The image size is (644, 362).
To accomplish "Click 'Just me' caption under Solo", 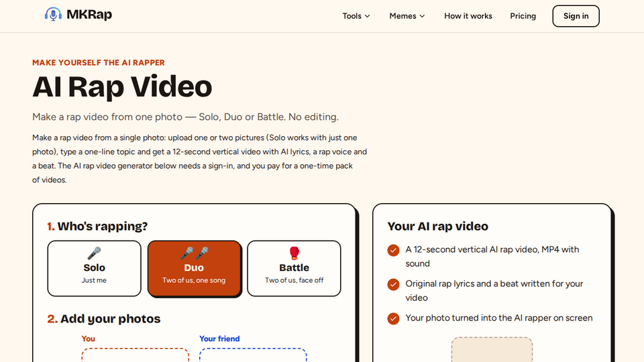I will pos(94,280).
